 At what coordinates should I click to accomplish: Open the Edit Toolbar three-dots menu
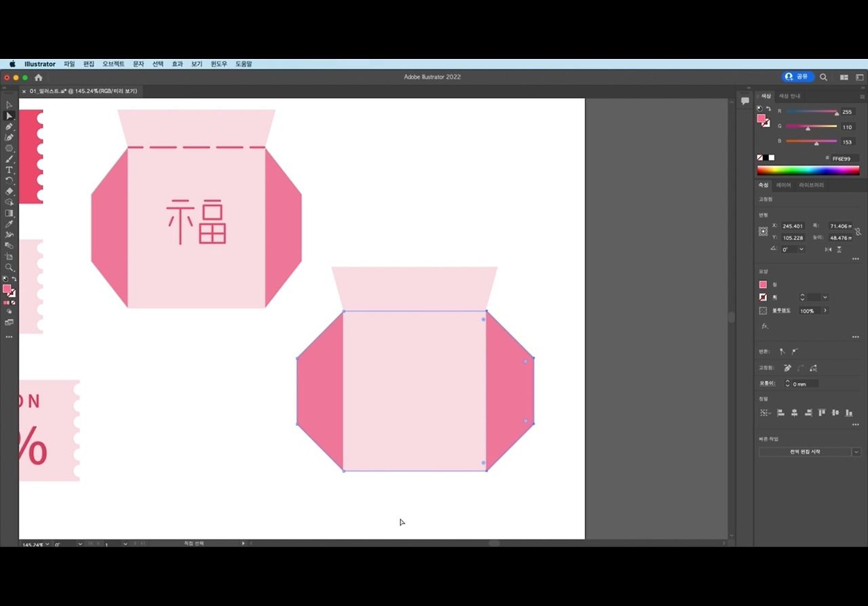9,337
